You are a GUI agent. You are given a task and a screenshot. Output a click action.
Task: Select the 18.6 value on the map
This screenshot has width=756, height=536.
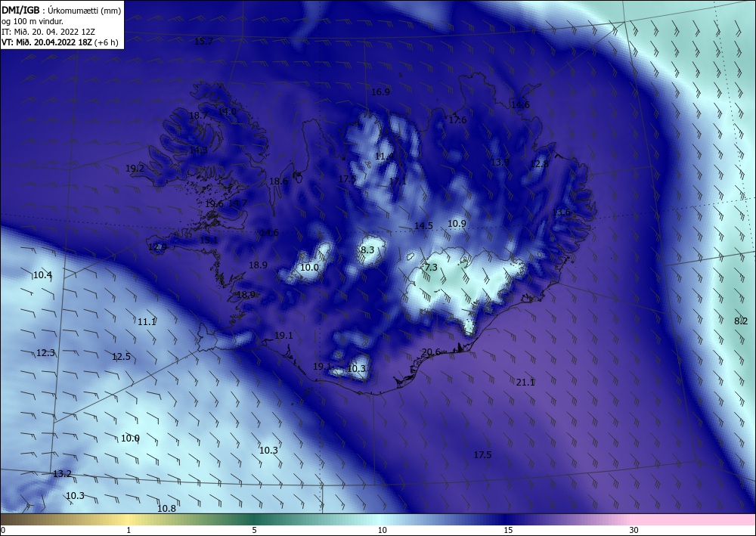pyautogui.click(x=278, y=181)
